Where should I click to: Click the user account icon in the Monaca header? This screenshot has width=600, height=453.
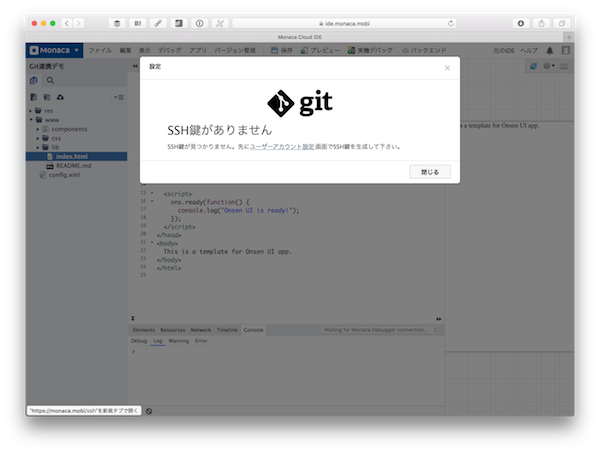(566, 50)
